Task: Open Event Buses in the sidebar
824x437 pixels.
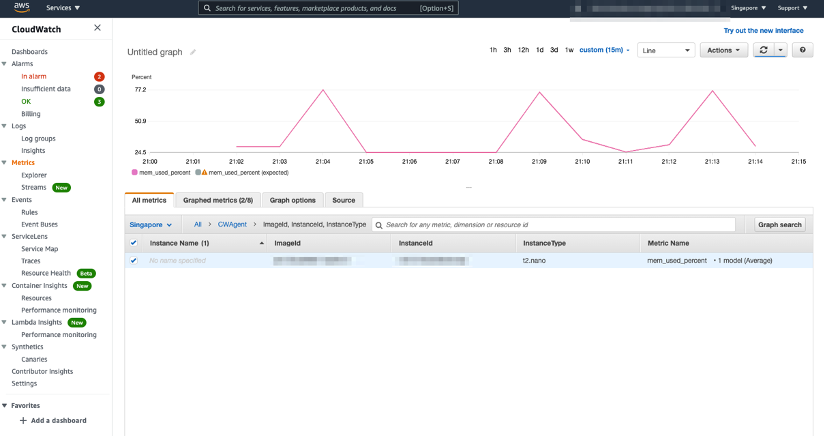Action: click(x=39, y=224)
